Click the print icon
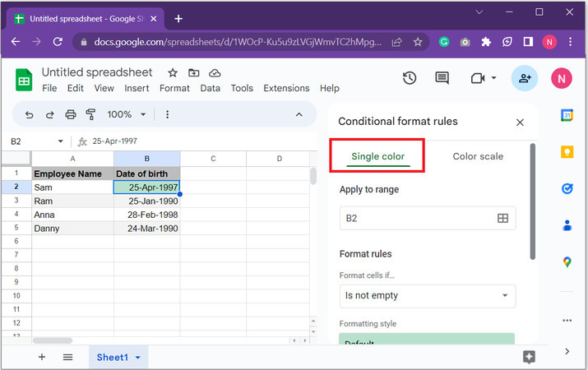This screenshot has width=588, height=370. tap(71, 115)
